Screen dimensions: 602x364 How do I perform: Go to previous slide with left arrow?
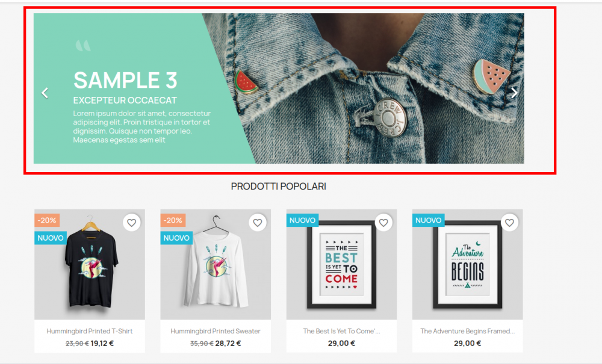(x=45, y=93)
